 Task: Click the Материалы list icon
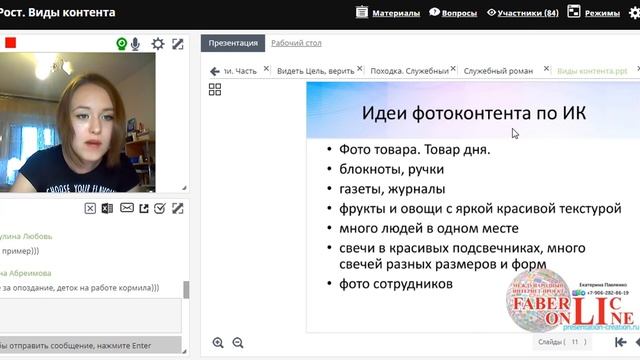pyautogui.click(x=362, y=12)
